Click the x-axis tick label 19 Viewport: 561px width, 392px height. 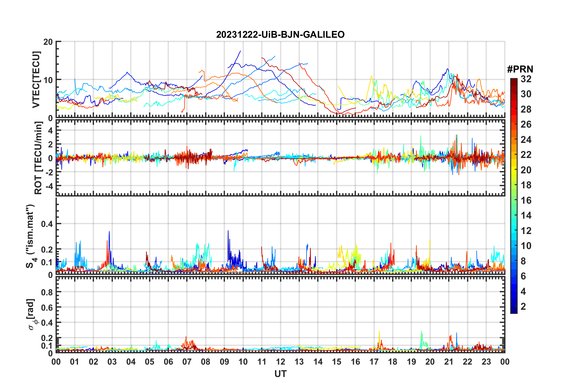point(411,362)
